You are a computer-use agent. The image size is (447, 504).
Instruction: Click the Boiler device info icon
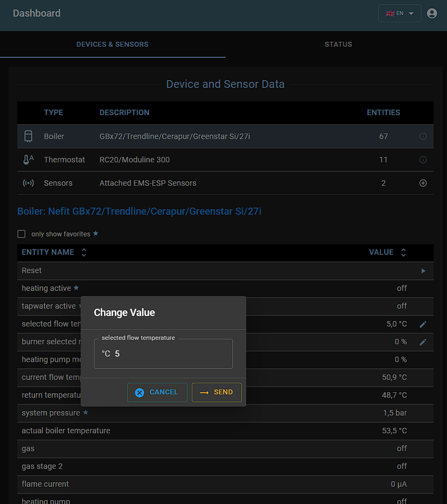click(423, 136)
